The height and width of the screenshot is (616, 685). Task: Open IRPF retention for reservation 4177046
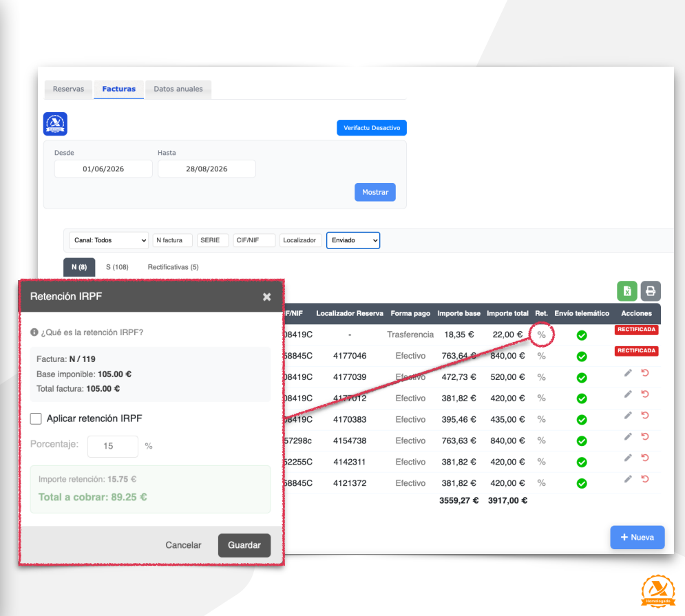(x=541, y=356)
